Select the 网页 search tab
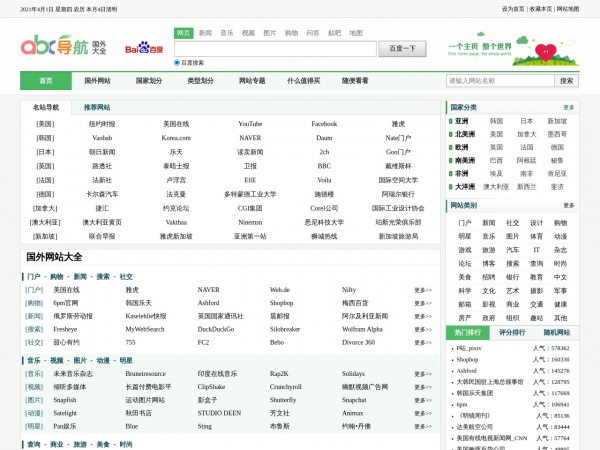The height and width of the screenshot is (450, 600). click(x=184, y=33)
